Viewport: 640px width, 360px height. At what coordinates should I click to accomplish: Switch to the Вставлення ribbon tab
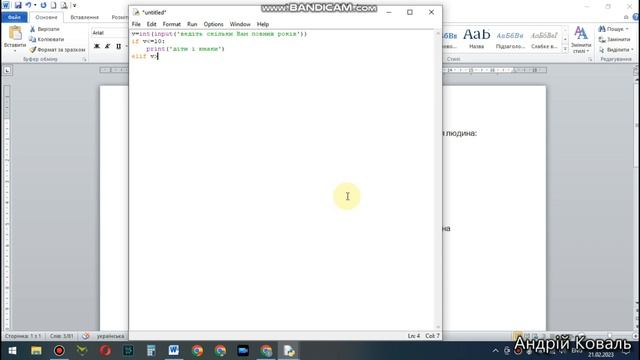coord(84,17)
